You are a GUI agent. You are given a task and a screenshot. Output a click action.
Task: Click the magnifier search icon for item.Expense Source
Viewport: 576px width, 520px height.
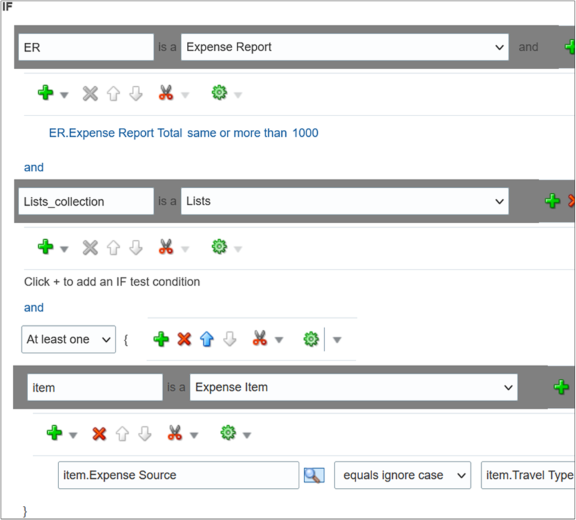point(314,475)
